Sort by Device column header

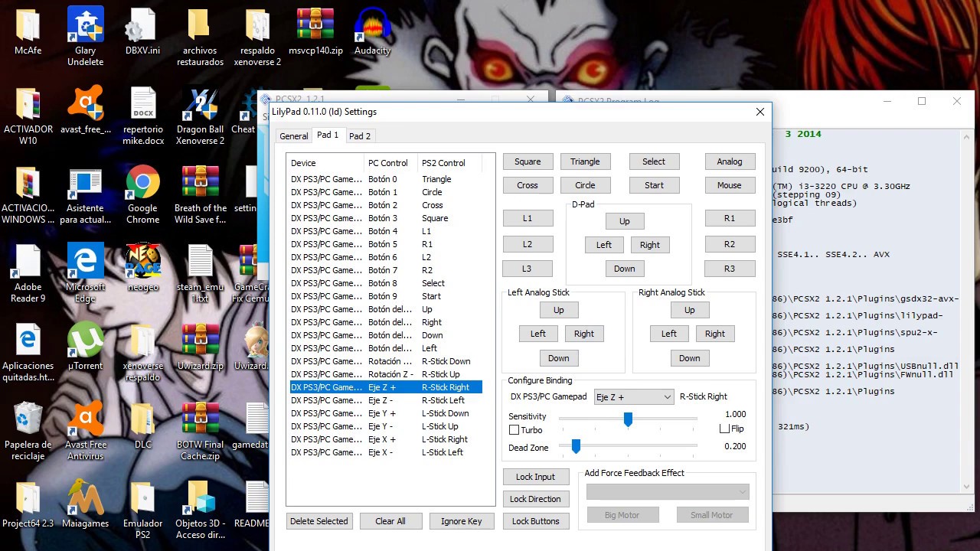pos(325,163)
